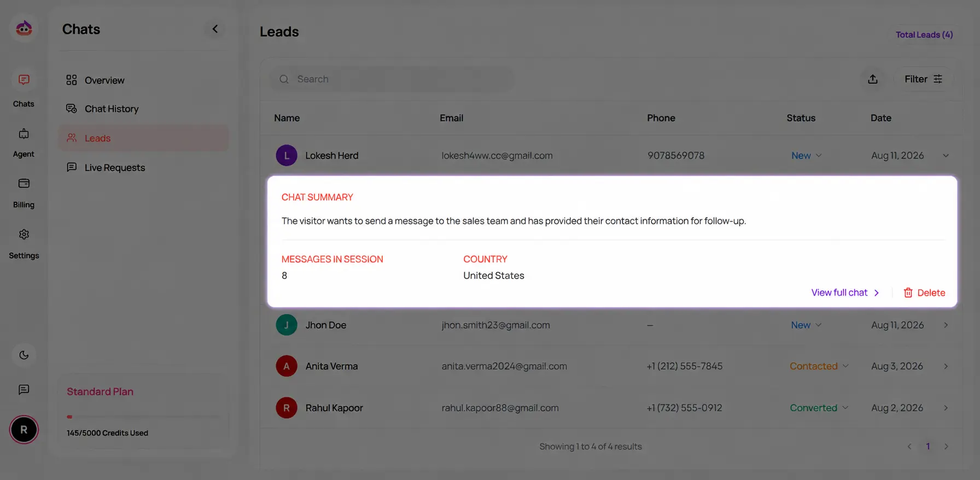Screen dimensions: 980x480
Task: Click email lokesh4ww.cc@gmail.com
Action: click(497, 156)
